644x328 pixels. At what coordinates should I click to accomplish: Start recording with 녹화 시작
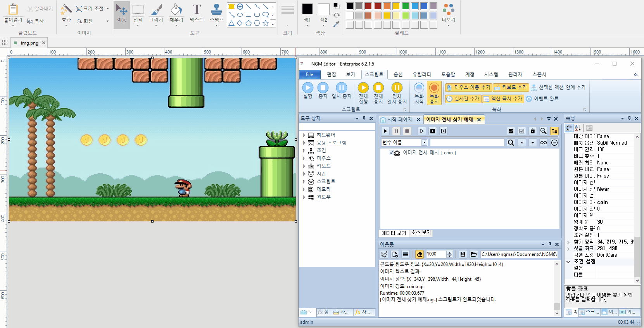419,93
